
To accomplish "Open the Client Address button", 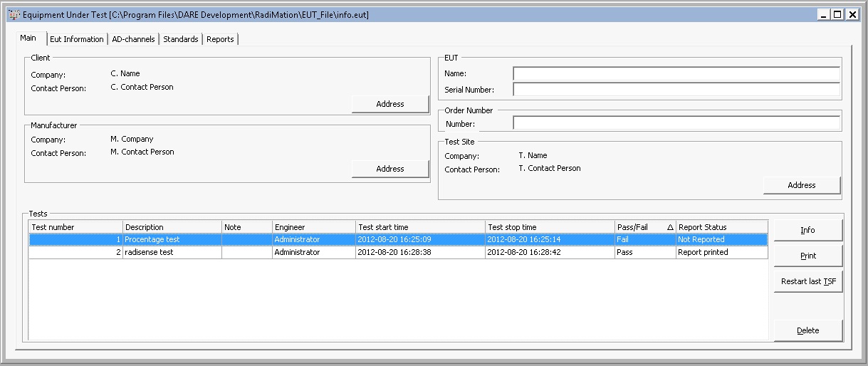I will (390, 104).
